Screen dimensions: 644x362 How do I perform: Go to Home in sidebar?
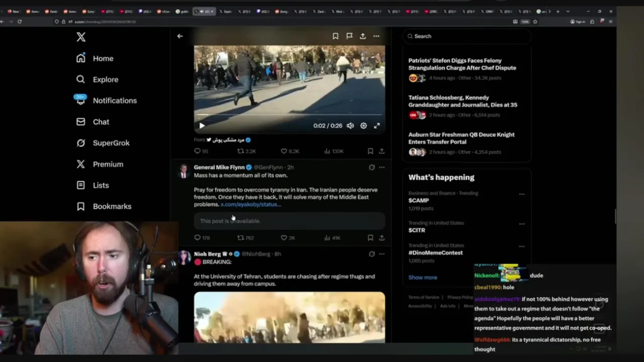point(95,58)
